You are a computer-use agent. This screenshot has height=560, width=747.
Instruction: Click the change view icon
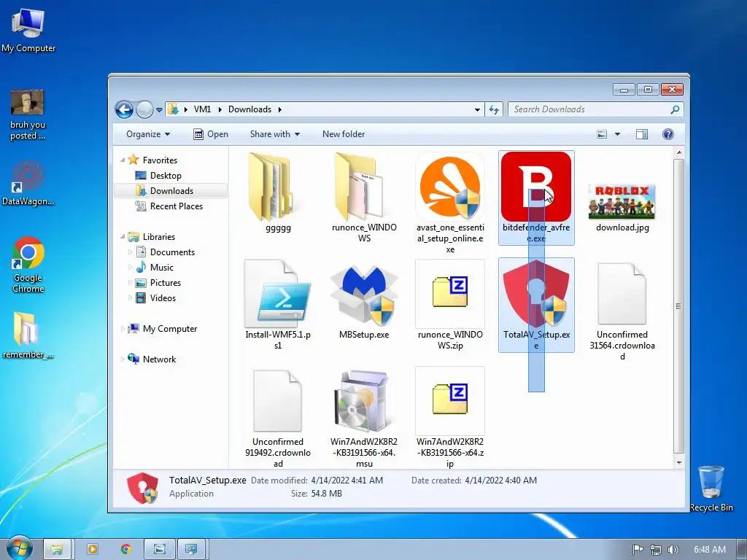pos(602,134)
